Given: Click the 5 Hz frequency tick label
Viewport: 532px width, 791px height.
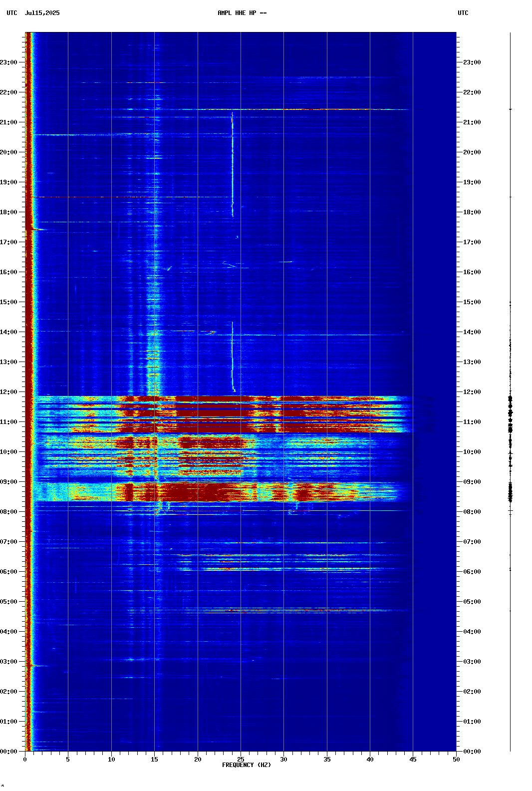Looking at the screenshot, I should (x=68, y=760).
